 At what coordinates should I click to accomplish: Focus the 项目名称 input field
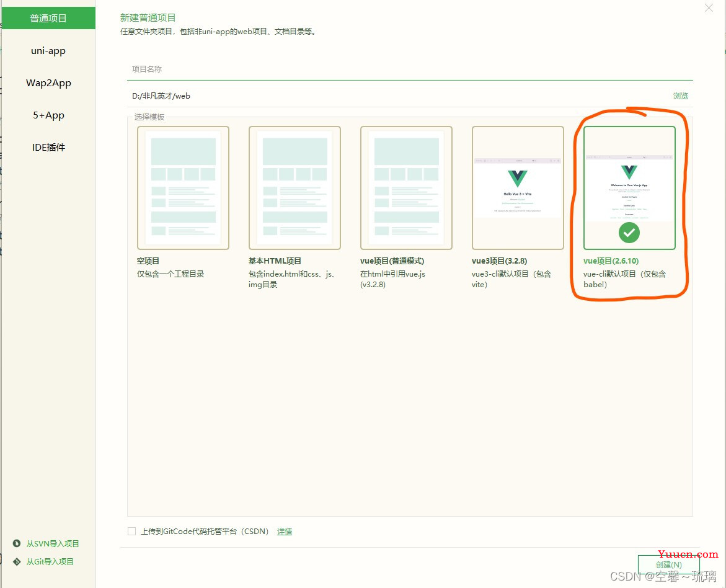pos(409,69)
